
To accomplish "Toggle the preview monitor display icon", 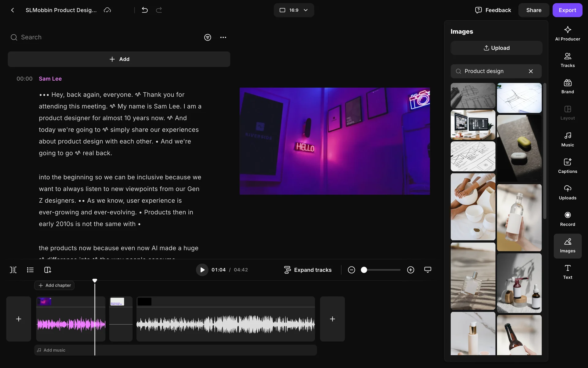I will (428, 270).
